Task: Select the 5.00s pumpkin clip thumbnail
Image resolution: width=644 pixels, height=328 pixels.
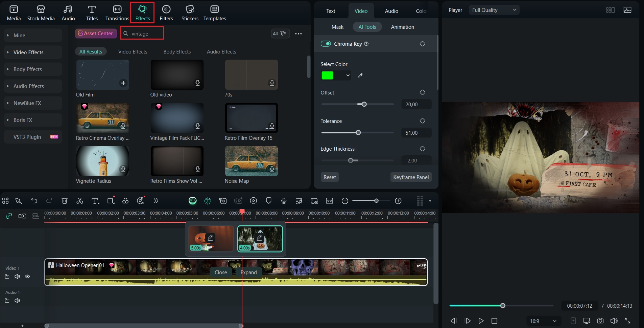Action: point(211,239)
